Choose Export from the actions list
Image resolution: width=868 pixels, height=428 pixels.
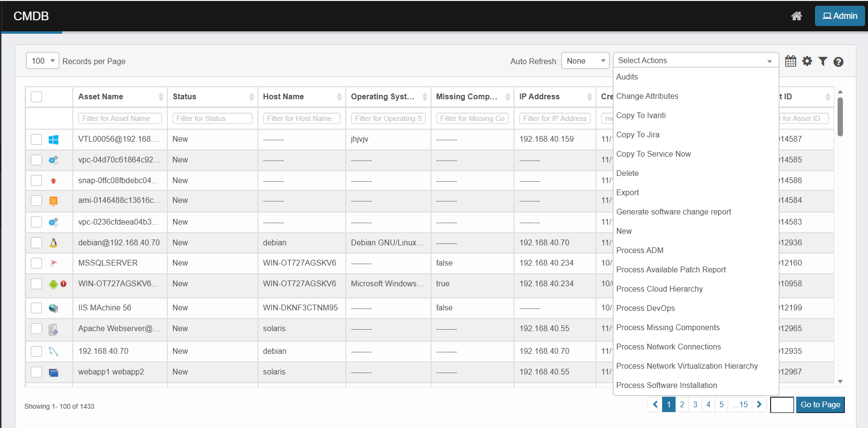(627, 192)
